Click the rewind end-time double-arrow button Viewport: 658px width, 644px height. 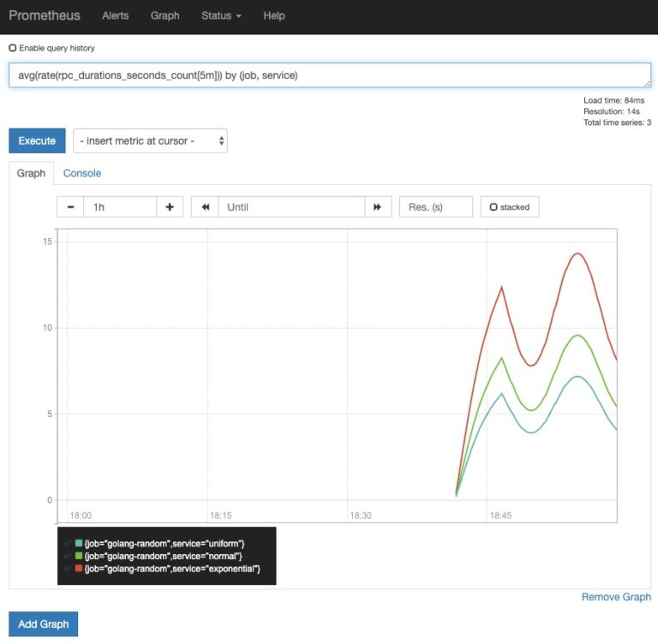(205, 207)
